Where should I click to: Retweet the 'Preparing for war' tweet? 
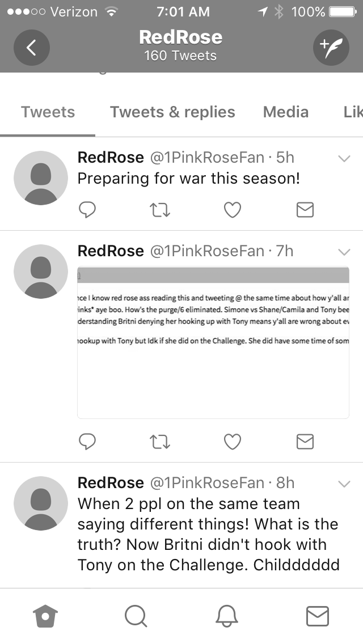tap(159, 210)
